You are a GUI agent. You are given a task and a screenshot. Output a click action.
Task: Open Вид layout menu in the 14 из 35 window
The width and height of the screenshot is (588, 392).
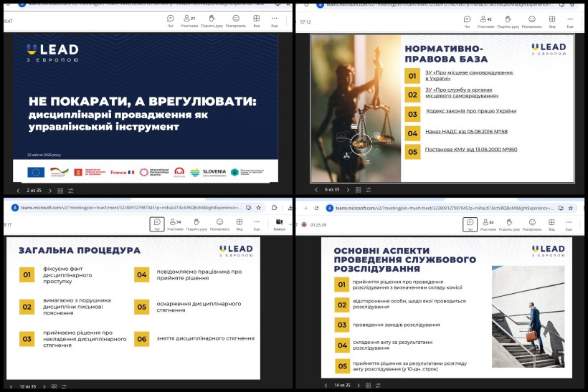[551, 224]
